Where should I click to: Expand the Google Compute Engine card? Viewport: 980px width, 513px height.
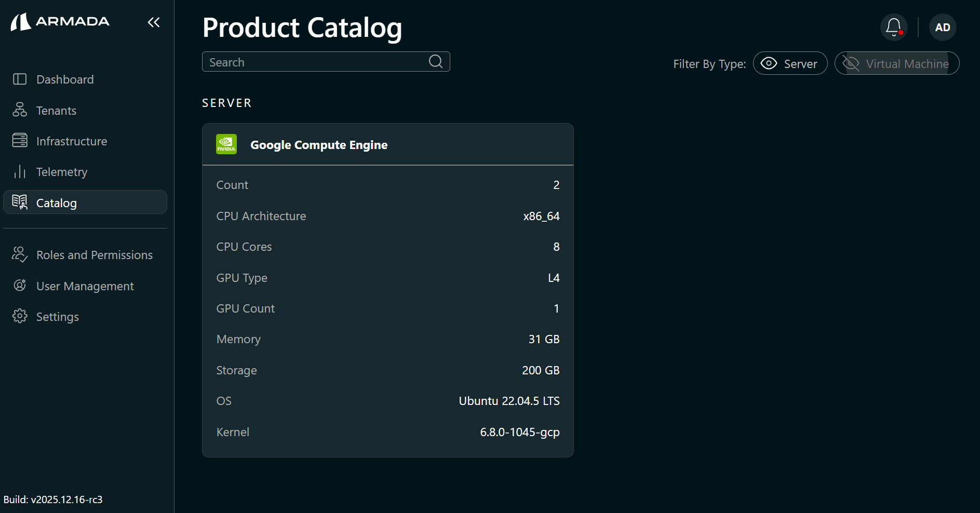click(x=388, y=144)
